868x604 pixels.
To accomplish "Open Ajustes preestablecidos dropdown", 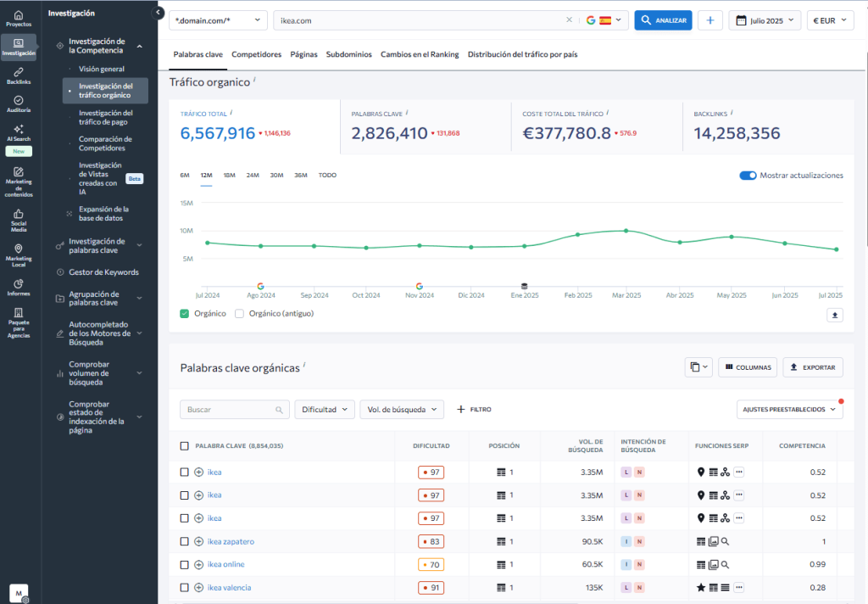I will coord(789,410).
